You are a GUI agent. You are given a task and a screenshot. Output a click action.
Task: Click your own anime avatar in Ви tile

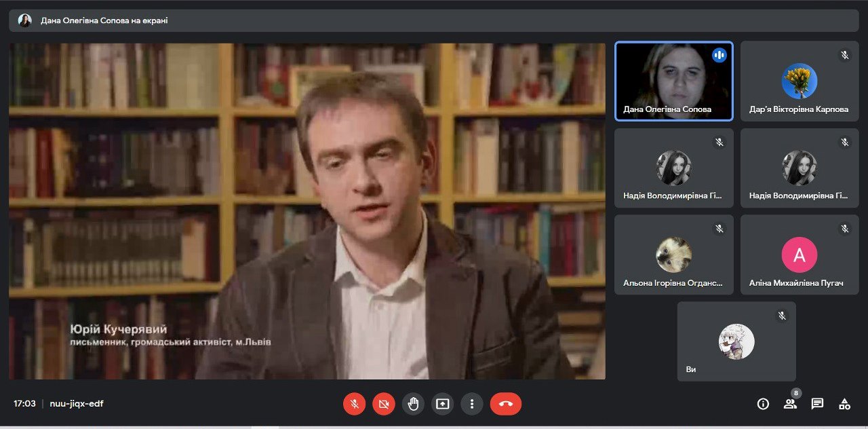click(x=736, y=341)
